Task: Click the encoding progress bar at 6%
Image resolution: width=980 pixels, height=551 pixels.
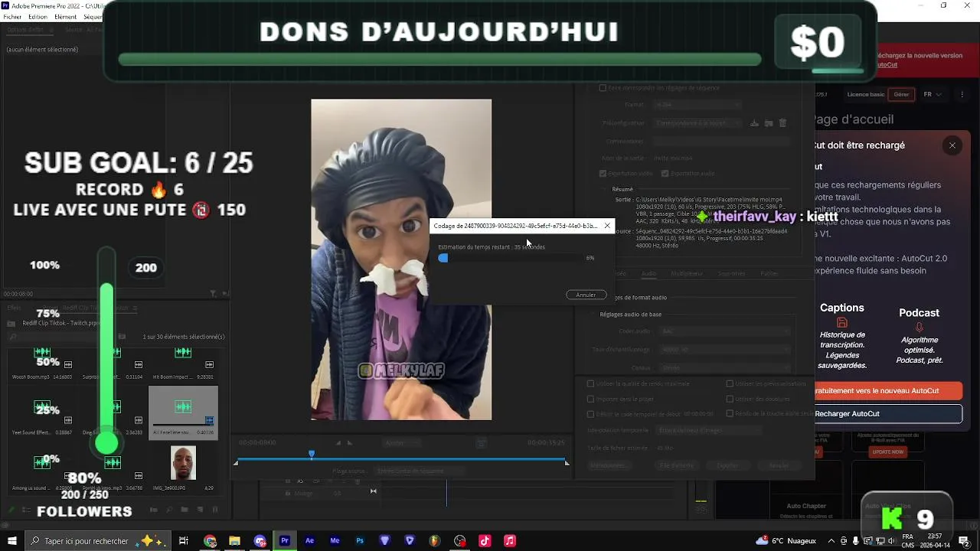Action: click(510, 258)
